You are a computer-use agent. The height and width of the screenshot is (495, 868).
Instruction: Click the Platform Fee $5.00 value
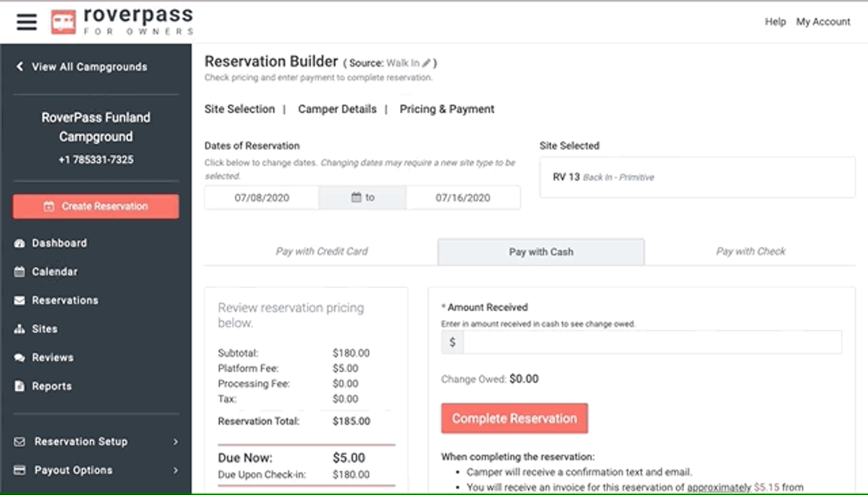tap(346, 368)
